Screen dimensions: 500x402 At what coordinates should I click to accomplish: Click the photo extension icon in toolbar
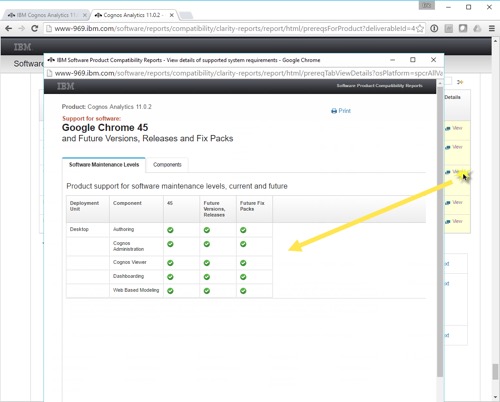point(449,28)
